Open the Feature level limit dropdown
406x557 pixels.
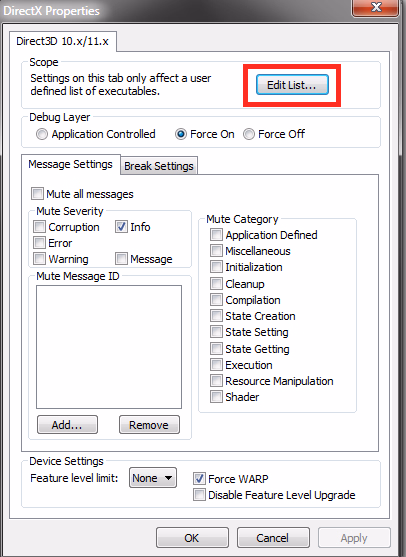tap(153, 478)
